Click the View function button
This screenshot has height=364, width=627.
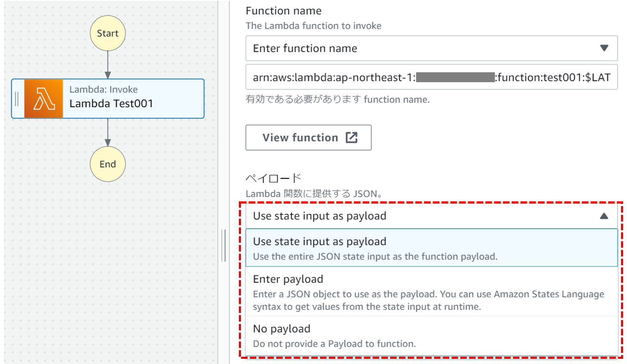coord(308,137)
